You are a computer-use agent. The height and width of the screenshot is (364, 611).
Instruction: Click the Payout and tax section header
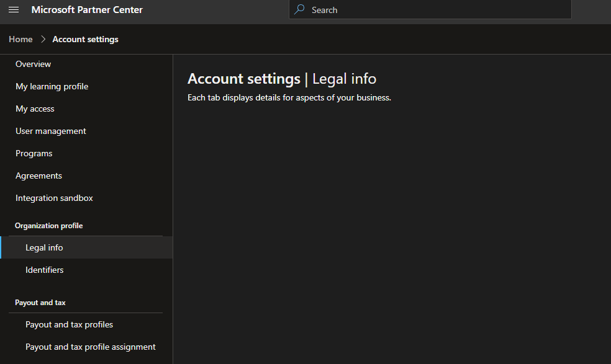click(40, 303)
